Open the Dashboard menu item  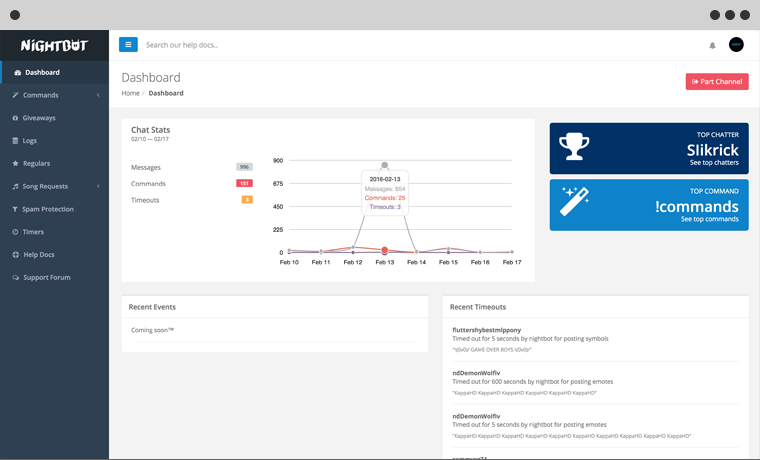click(54, 72)
